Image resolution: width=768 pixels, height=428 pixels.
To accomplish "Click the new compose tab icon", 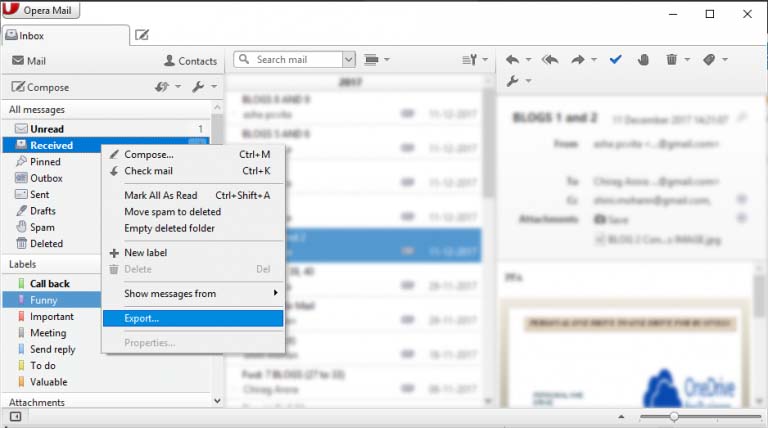I will 142,35.
